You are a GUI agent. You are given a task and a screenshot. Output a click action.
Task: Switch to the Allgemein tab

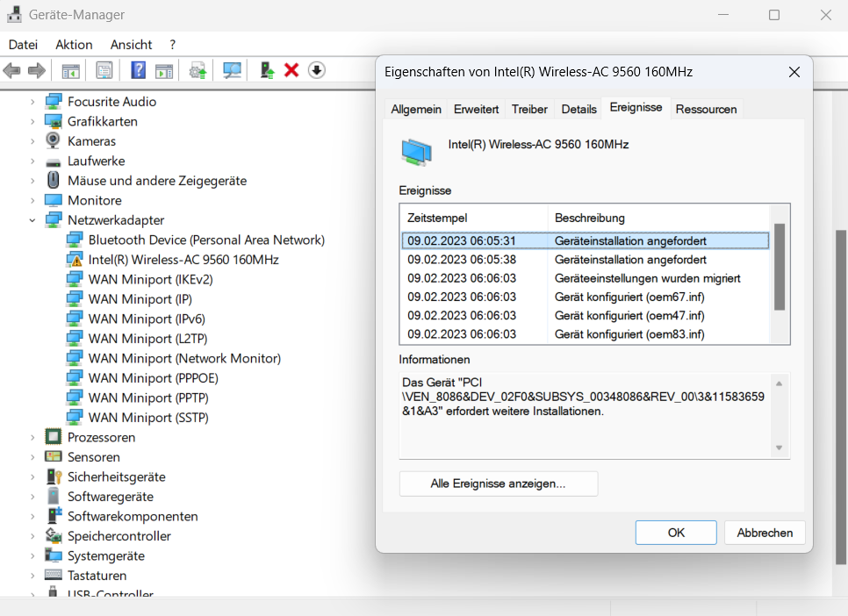click(x=416, y=109)
